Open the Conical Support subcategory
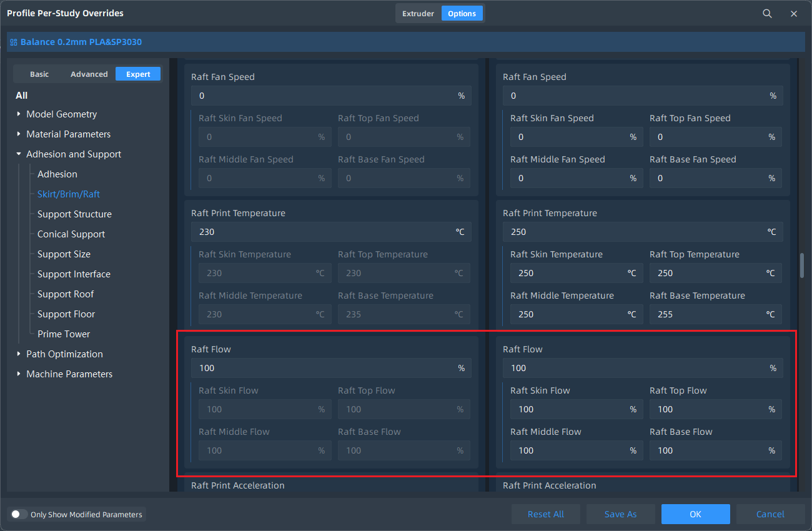The image size is (812, 531). tap(71, 234)
